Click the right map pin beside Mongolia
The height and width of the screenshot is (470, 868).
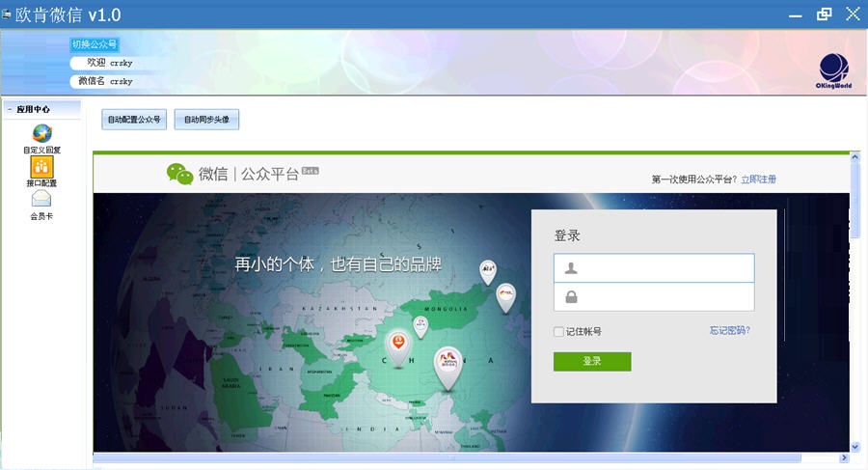tap(506, 297)
